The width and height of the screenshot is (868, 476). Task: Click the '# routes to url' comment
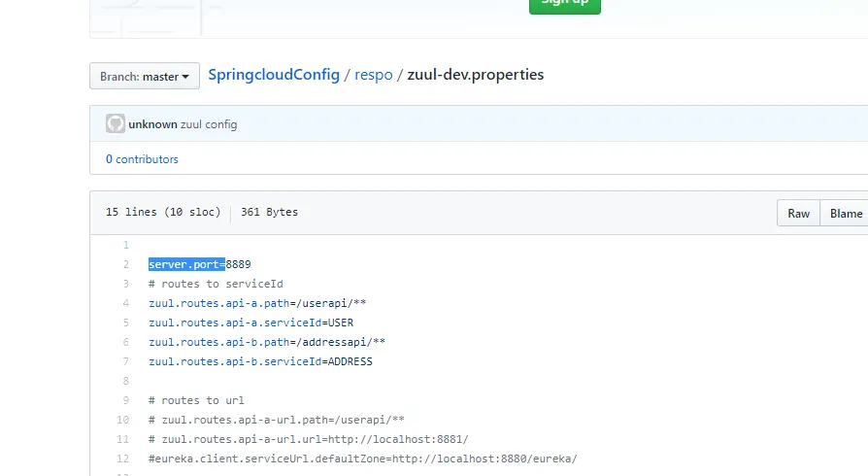tap(196, 400)
